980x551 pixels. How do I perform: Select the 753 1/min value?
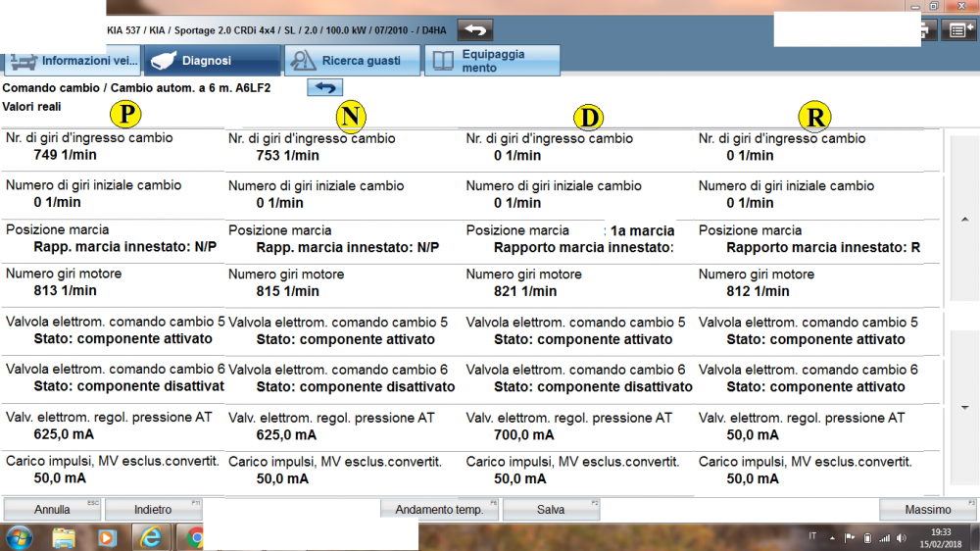point(287,155)
